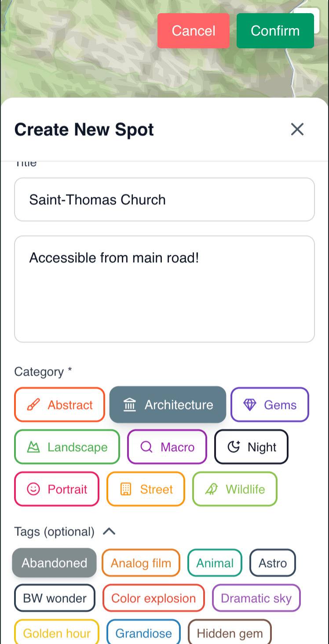329x644 pixels.
Task: Click the magnifier icon on Macro
Action: pyautogui.click(x=146, y=447)
